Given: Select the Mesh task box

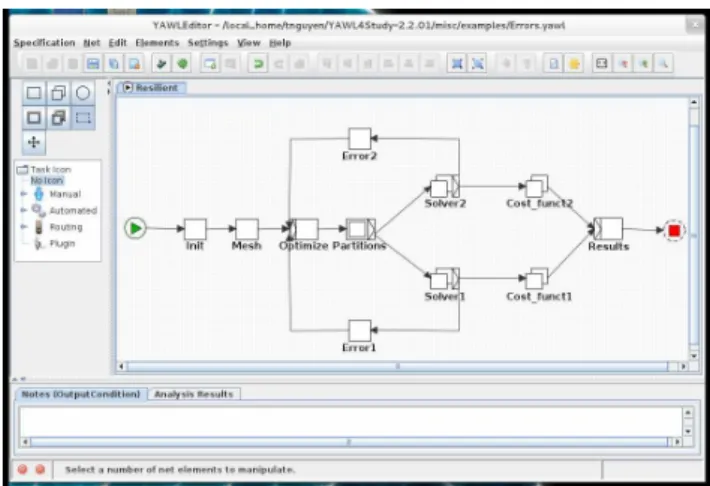Looking at the screenshot, I should coord(247,229).
